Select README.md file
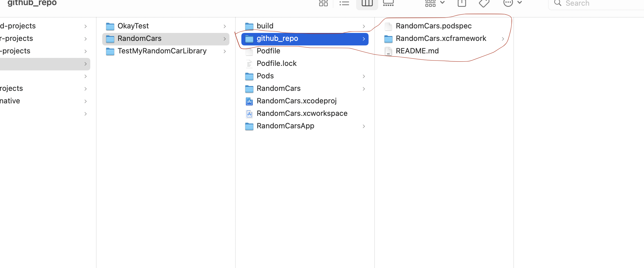Screen dimensions: 644x268 click(417, 51)
